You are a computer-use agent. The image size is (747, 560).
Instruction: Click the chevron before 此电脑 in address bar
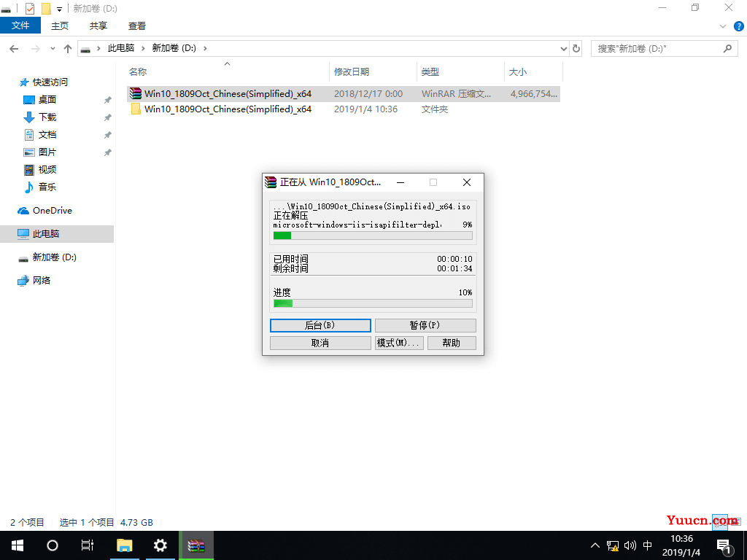[x=98, y=49]
